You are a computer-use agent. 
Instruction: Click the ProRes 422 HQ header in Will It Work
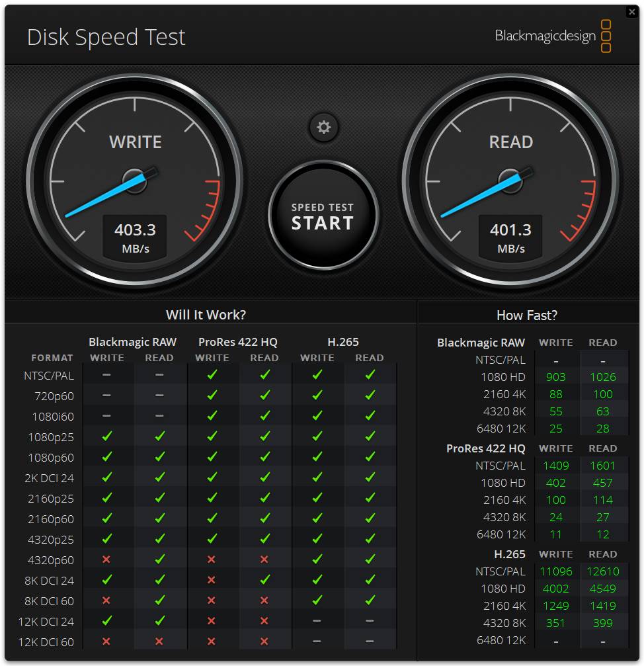pos(238,342)
